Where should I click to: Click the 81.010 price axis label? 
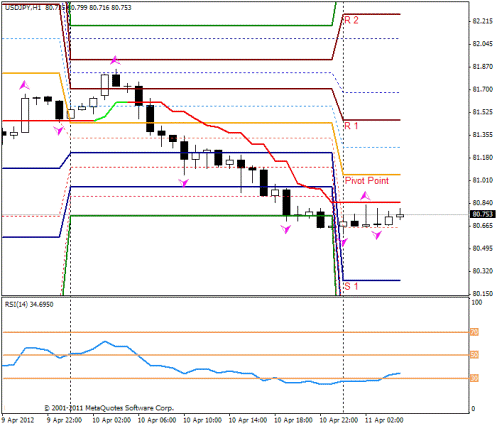coord(483,180)
